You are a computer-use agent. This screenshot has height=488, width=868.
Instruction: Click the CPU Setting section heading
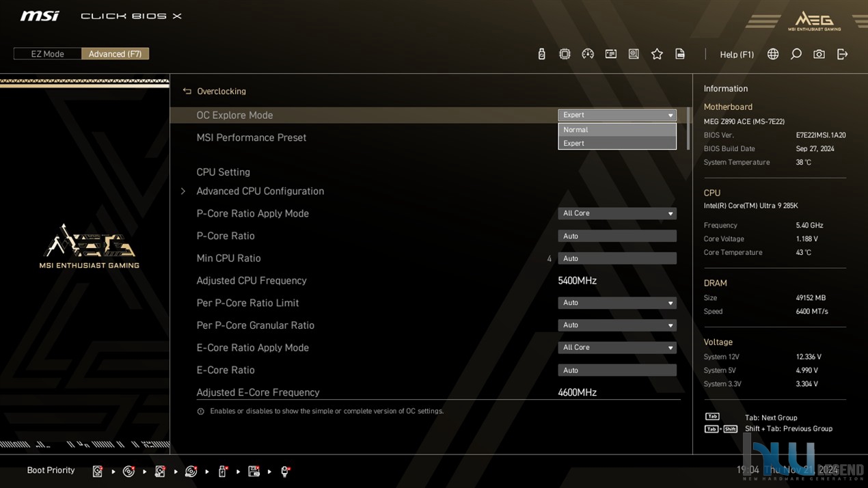[x=223, y=172]
